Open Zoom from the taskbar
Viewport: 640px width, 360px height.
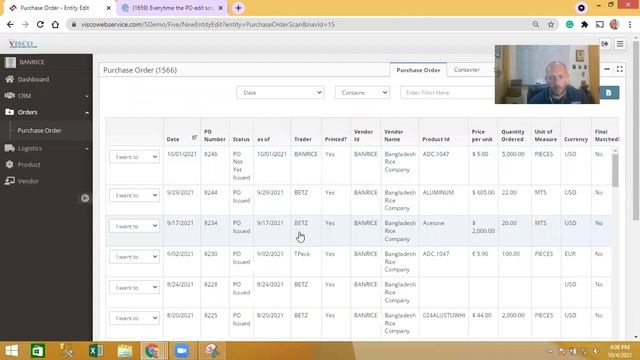point(181,351)
